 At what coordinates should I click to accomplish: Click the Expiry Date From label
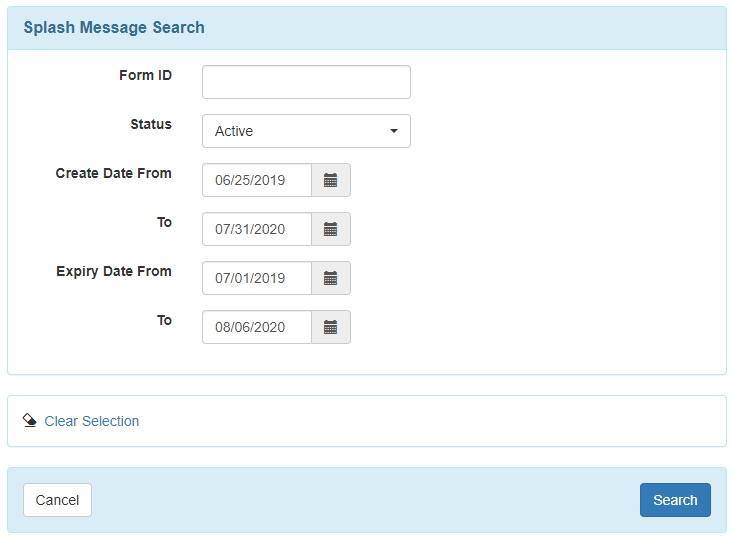tap(114, 271)
